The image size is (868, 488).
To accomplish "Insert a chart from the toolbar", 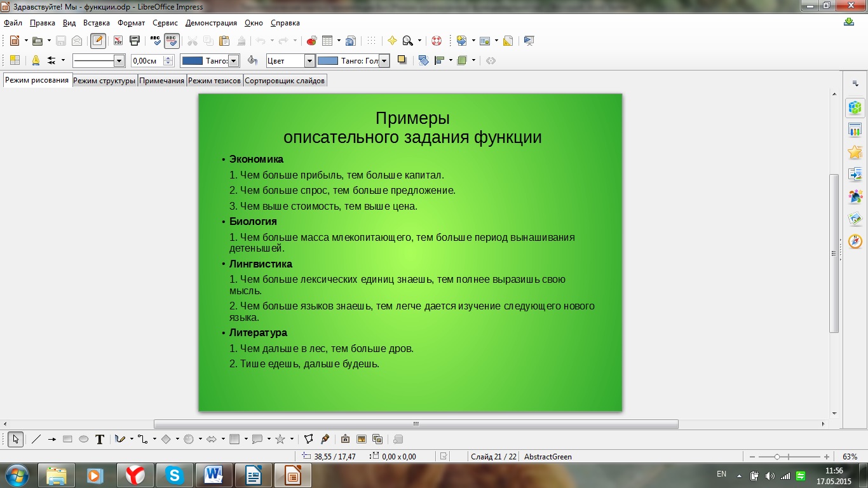I will click(x=311, y=41).
